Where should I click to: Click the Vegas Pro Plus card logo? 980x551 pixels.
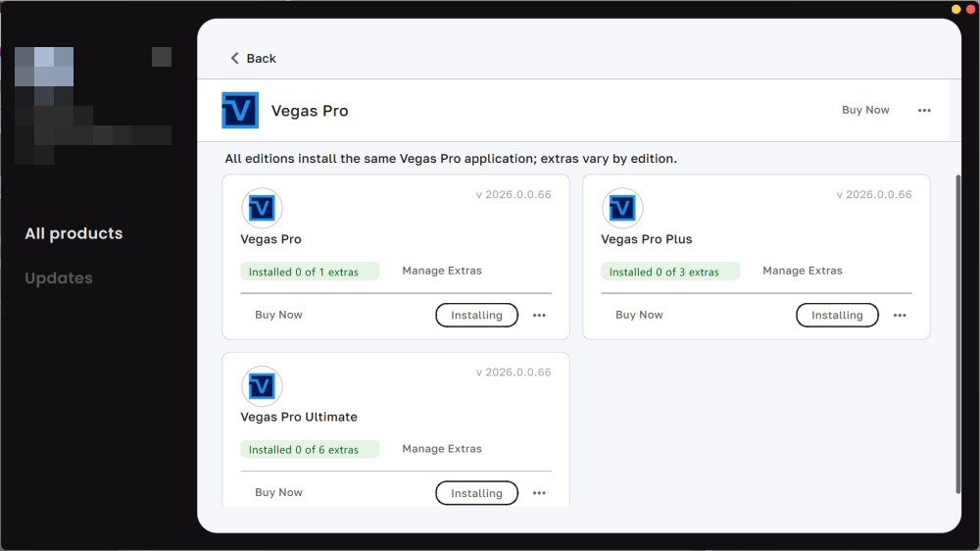tap(622, 208)
